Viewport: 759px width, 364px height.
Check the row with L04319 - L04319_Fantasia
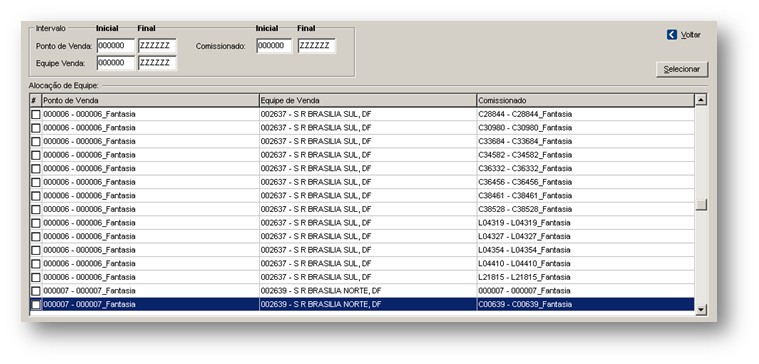(36, 223)
